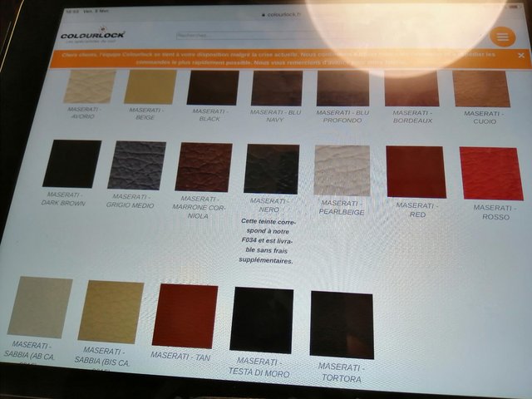Click the 'MASERATI - BORDEAUX' label
This screenshot has width=532, height=399.
[412, 116]
